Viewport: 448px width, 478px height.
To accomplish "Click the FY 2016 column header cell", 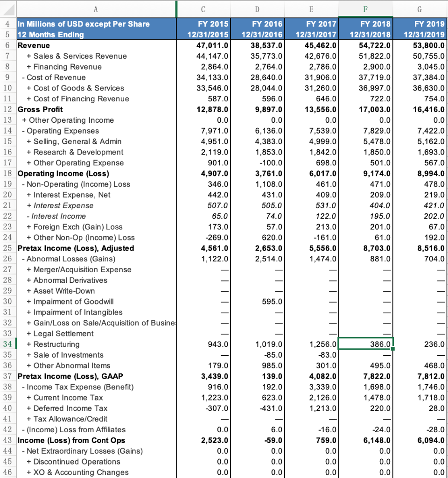I will (x=257, y=24).
